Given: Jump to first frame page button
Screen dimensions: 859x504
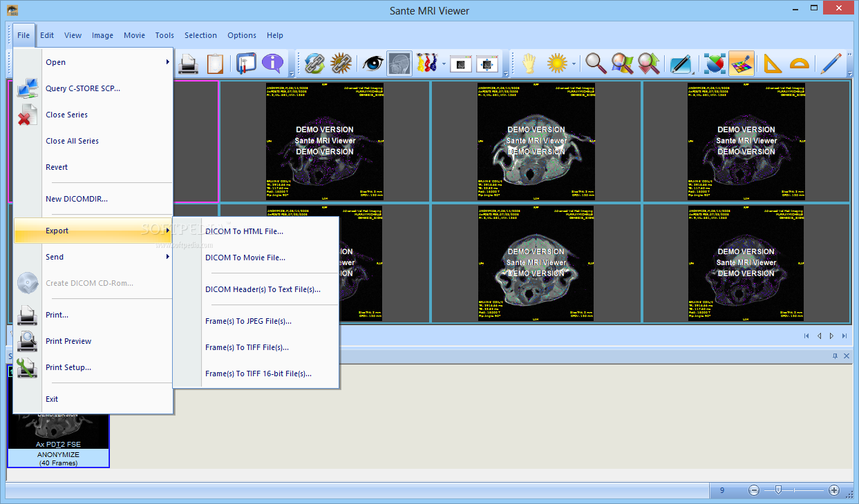Looking at the screenshot, I should click(x=806, y=336).
